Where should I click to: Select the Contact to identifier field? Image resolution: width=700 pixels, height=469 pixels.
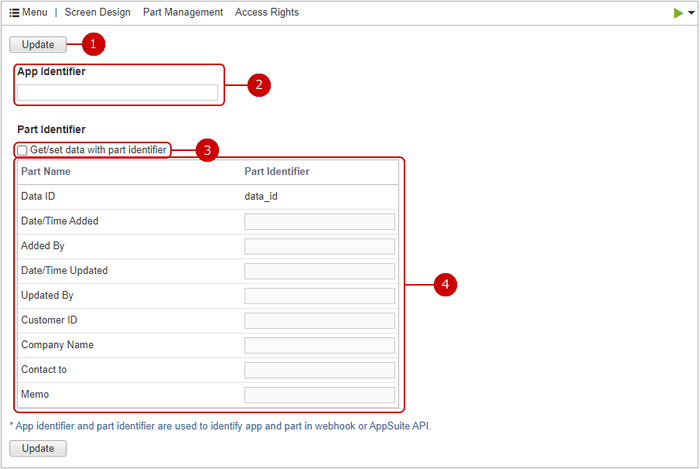319,370
